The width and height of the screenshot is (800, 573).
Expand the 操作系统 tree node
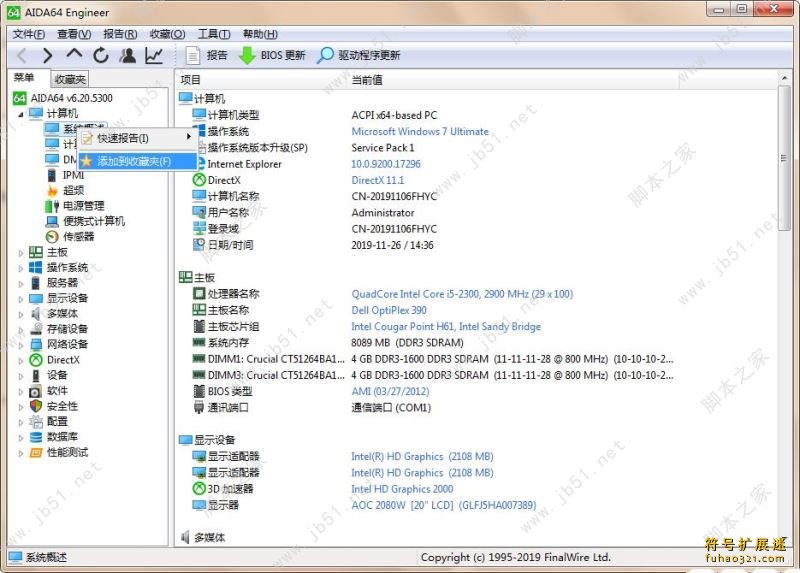pyautogui.click(x=21, y=268)
